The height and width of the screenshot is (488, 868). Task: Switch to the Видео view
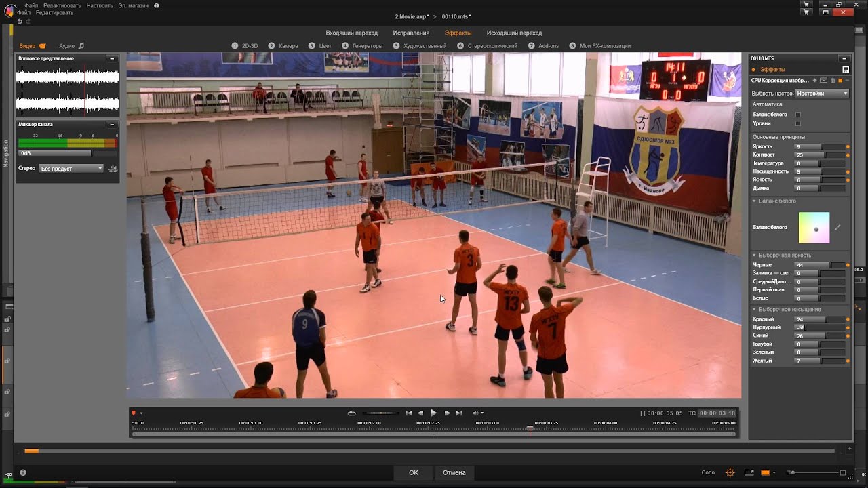point(33,46)
